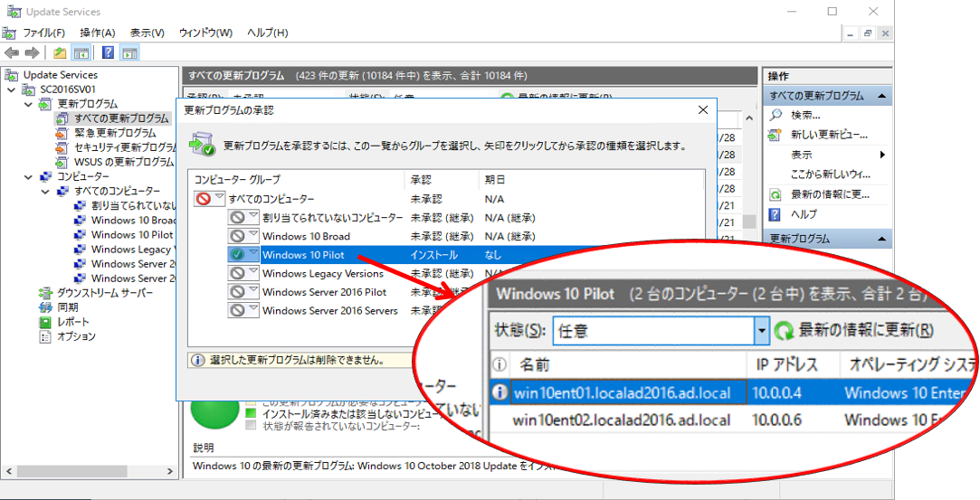The width and height of the screenshot is (980, 500).
Task: Open the ウィンドウ(W) menu
Action: click(205, 33)
